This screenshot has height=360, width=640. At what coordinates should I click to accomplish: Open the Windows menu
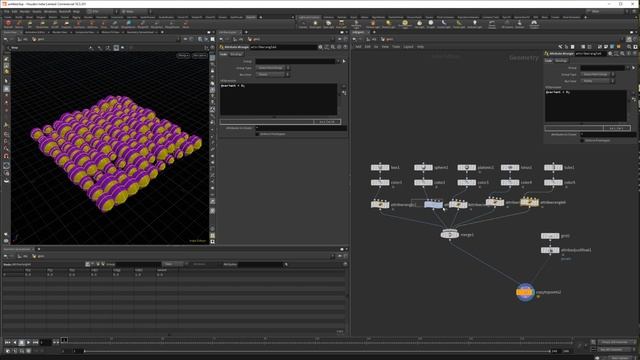(x=50, y=11)
